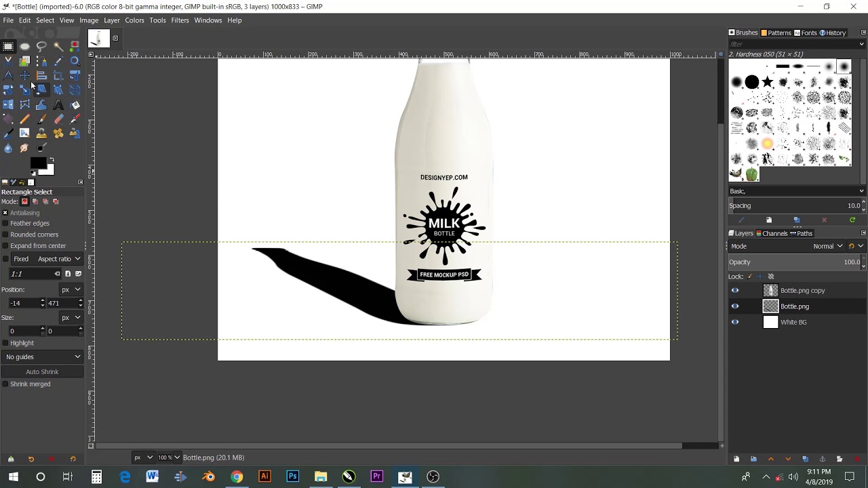Select the Pencil tool
The width and height of the screenshot is (868, 488).
[24, 119]
